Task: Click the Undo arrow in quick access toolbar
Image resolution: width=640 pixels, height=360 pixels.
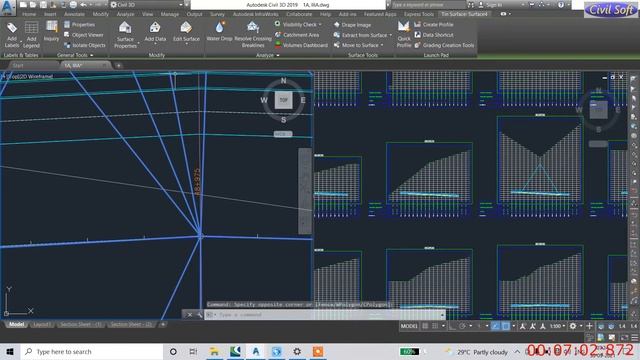Action: coord(83,5)
